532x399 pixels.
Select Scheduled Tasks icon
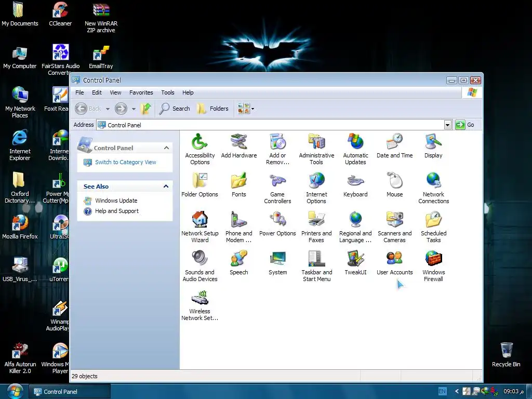click(x=433, y=227)
